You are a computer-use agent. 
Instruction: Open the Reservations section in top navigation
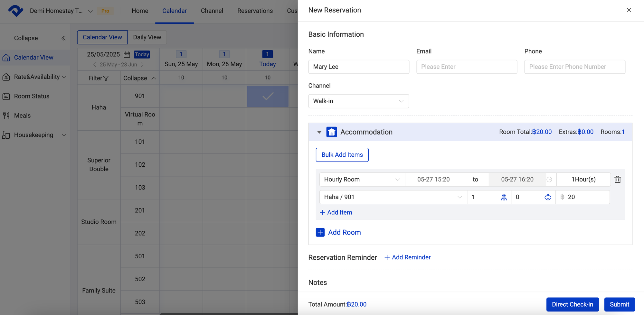[255, 11]
